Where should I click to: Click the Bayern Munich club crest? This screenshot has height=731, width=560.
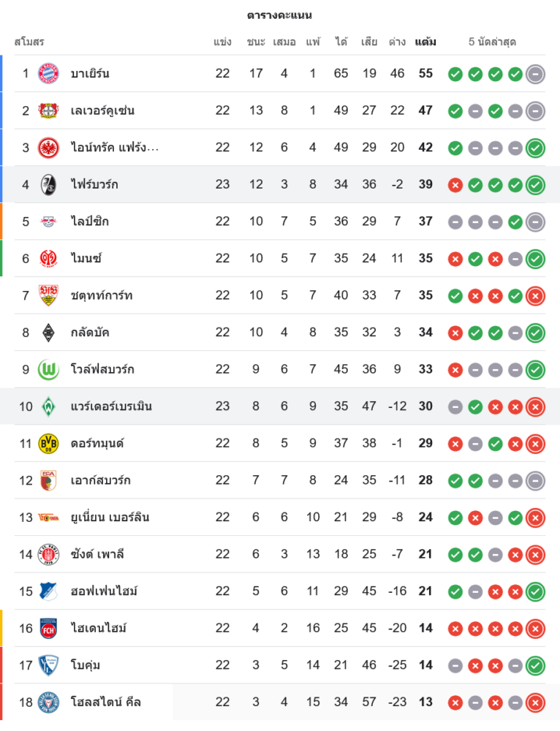click(48, 73)
